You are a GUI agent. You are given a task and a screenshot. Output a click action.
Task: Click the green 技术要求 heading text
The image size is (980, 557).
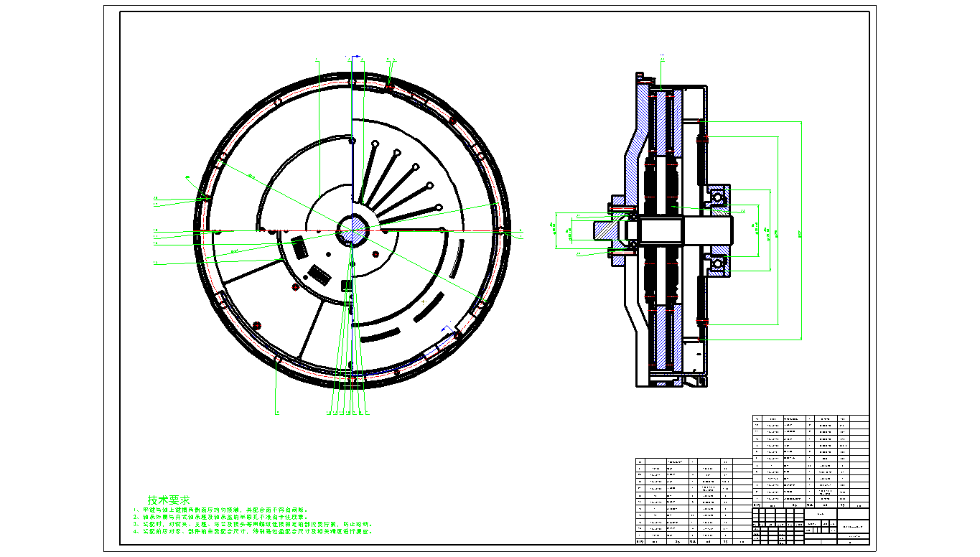[x=169, y=500]
